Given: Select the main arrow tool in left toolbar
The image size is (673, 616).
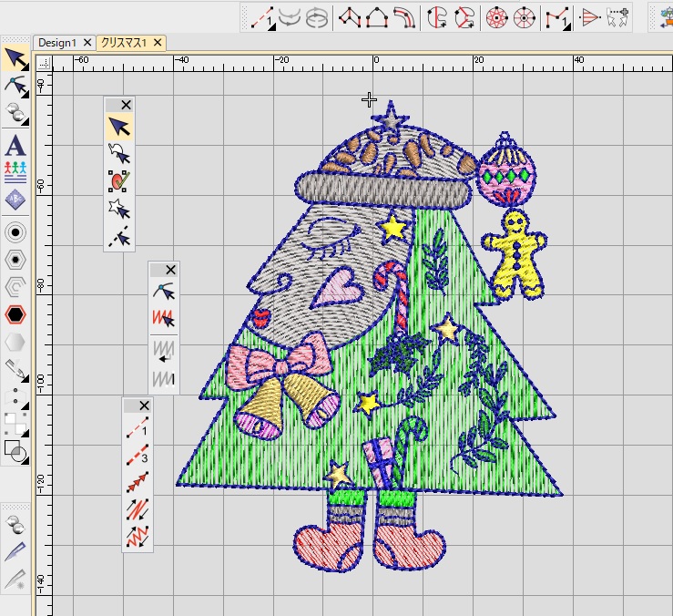Looking at the screenshot, I should pos(15,59).
